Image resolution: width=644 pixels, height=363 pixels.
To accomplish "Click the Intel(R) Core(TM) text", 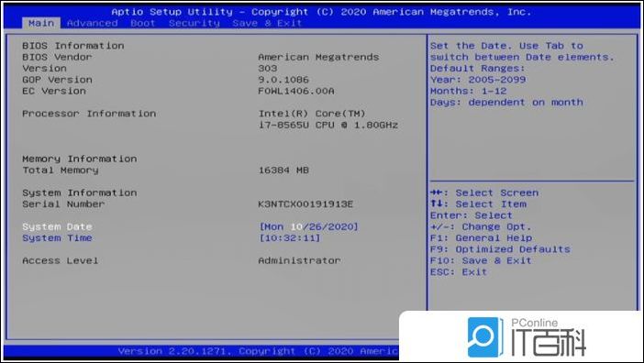I will click(x=312, y=114).
